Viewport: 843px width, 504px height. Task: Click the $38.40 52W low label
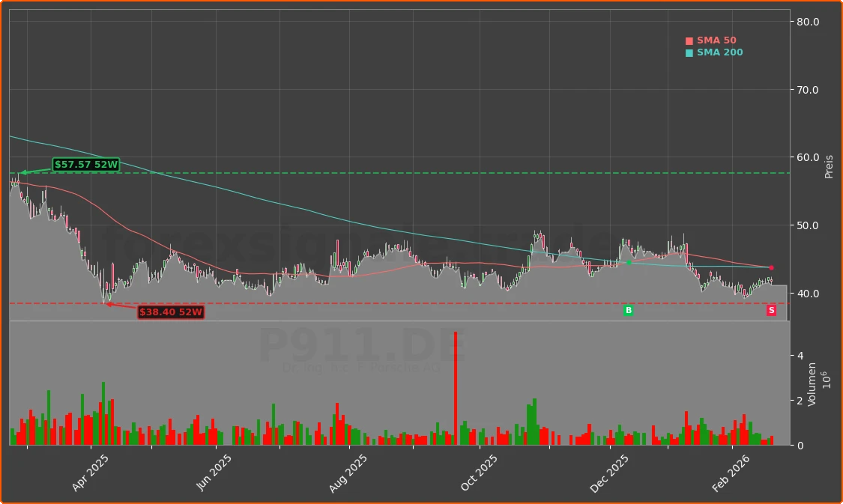[x=171, y=312]
